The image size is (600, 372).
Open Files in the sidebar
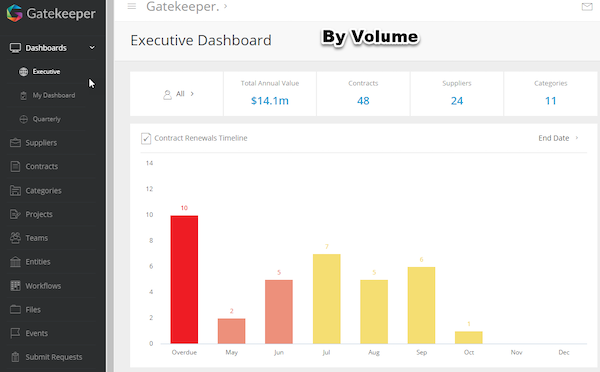33,310
